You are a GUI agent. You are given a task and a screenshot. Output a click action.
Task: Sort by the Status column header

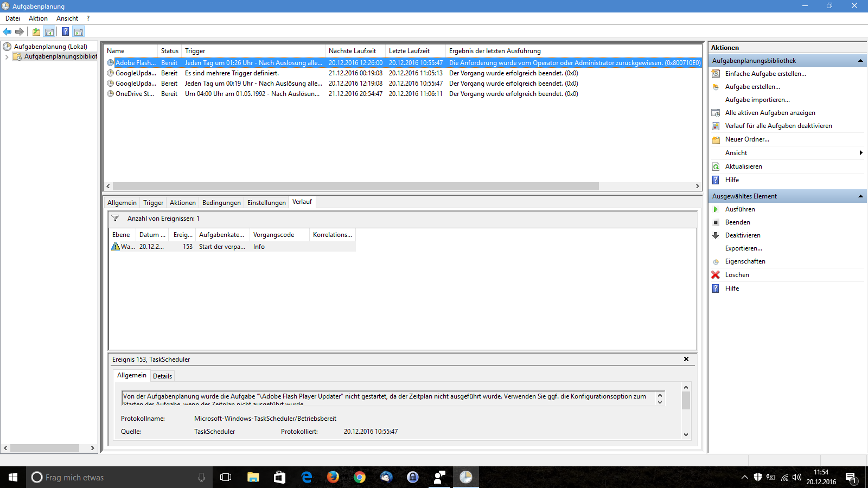169,51
